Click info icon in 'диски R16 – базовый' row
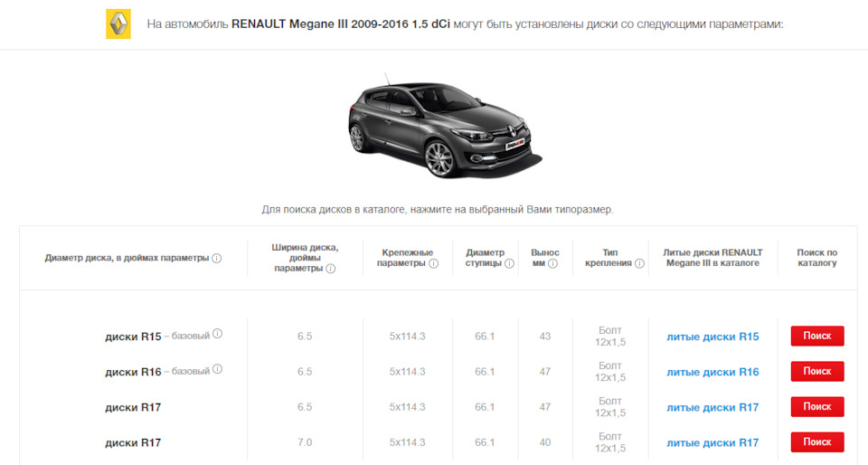 (218, 369)
